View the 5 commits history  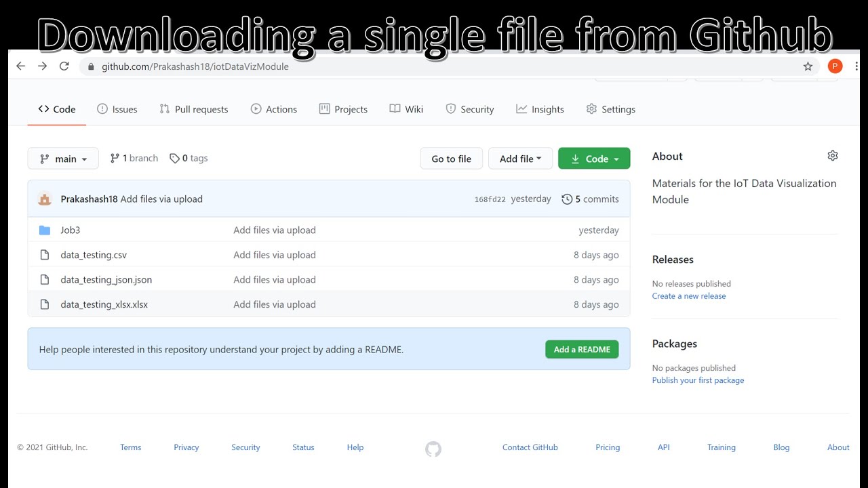point(591,199)
